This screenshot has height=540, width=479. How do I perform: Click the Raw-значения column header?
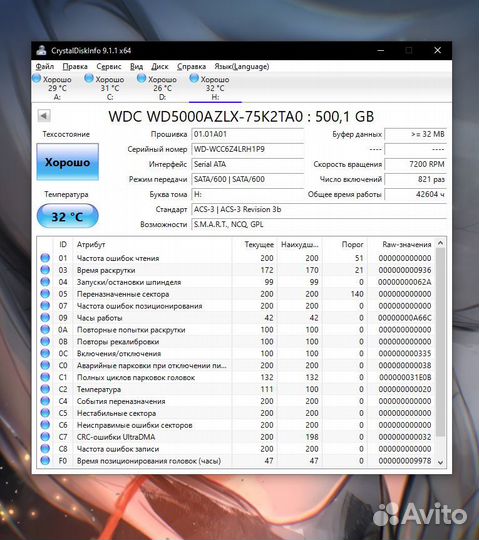coord(401,245)
